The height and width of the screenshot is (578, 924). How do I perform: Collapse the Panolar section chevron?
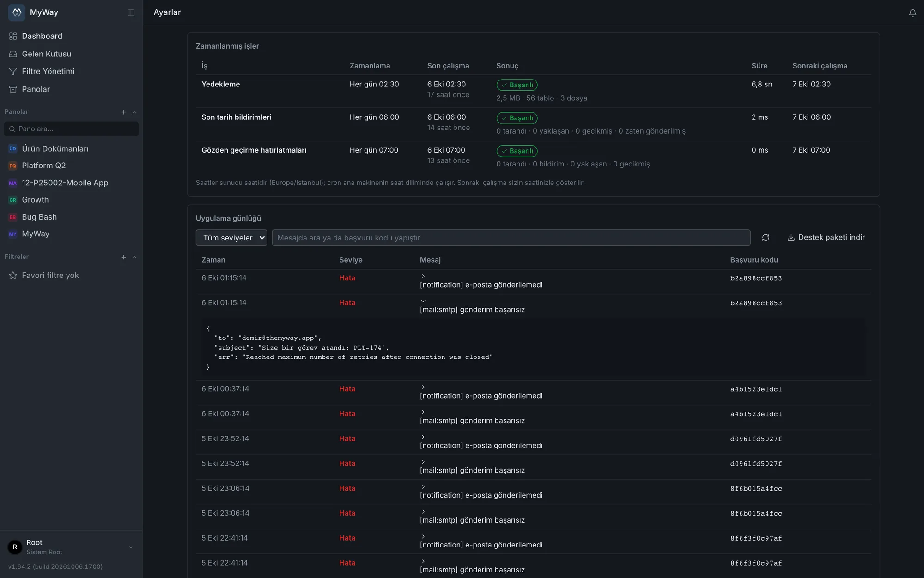click(134, 112)
